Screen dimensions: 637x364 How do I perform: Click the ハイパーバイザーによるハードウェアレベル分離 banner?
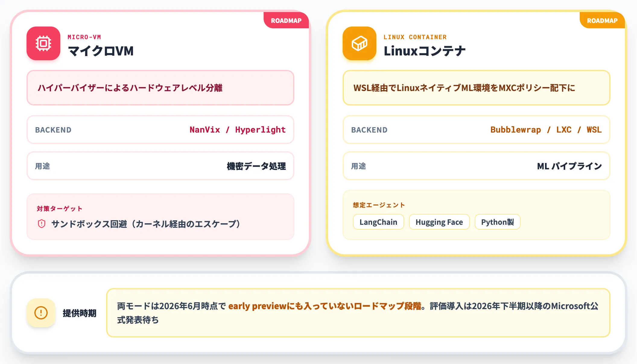tap(160, 88)
